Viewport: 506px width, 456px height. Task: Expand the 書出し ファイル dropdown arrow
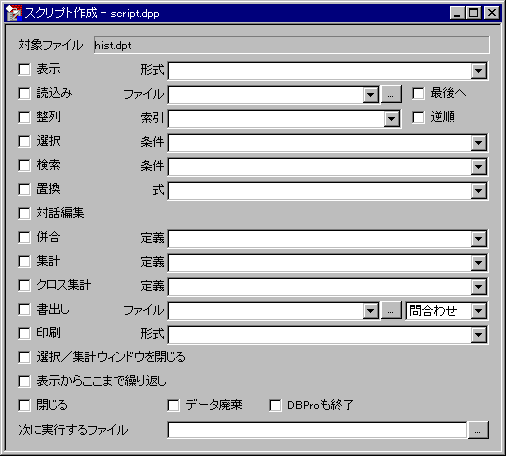click(370, 311)
